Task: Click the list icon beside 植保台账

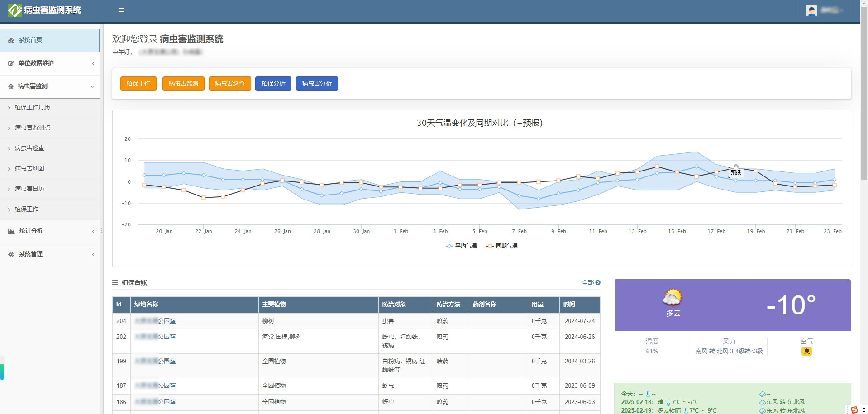Action: pyautogui.click(x=115, y=282)
